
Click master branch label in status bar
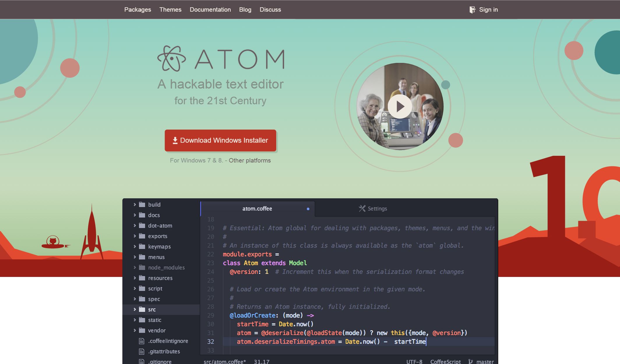(485, 361)
